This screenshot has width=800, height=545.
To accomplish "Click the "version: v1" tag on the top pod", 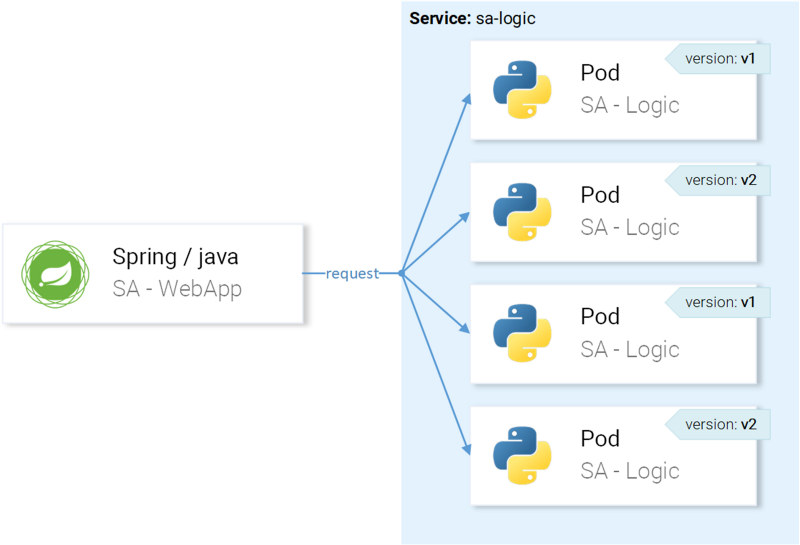I will click(x=718, y=59).
